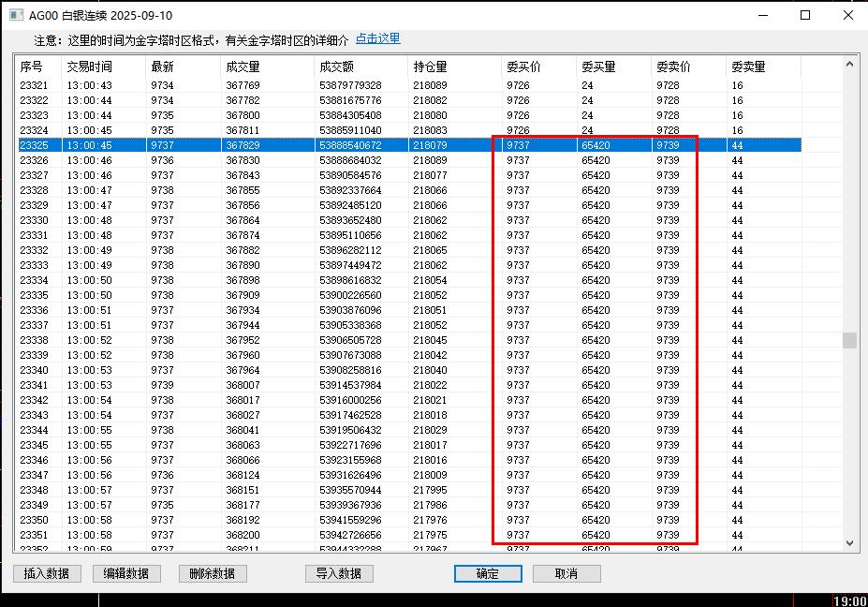Image resolution: width=868 pixels, height=607 pixels.
Task: Select the 委卖量 column header
Action: 748,67
